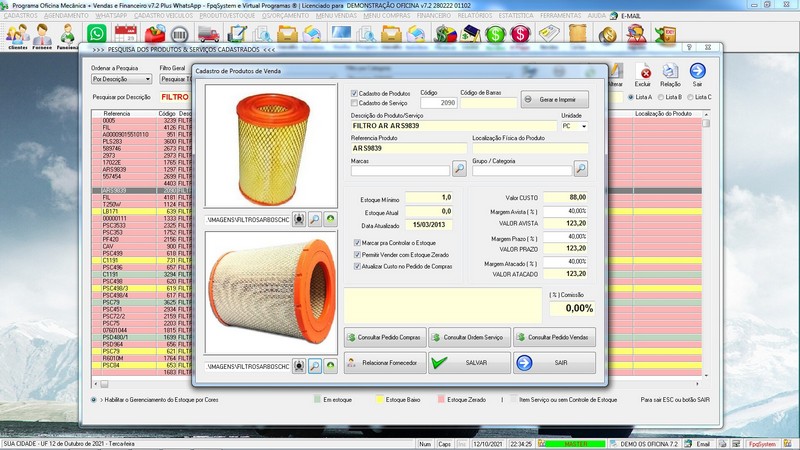Click the Gerar e Imprimir button
Screen dimensions: 800x450
point(555,99)
